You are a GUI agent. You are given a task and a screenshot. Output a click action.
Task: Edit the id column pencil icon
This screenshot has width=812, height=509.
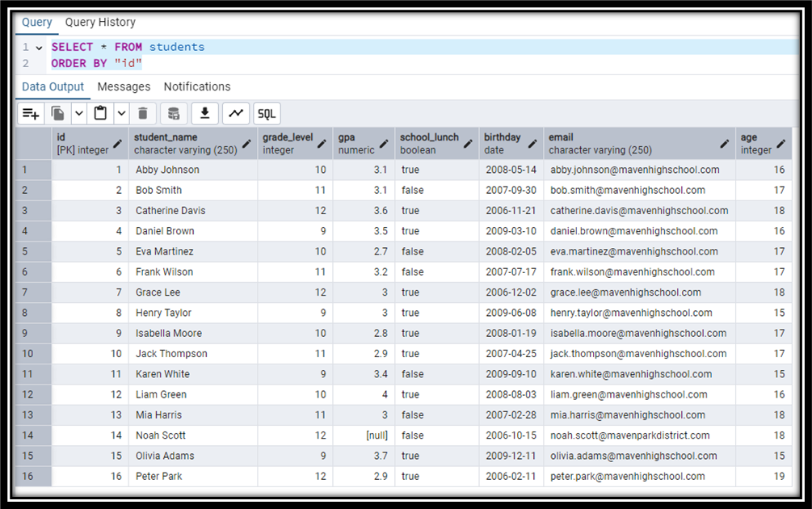pos(117,144)
